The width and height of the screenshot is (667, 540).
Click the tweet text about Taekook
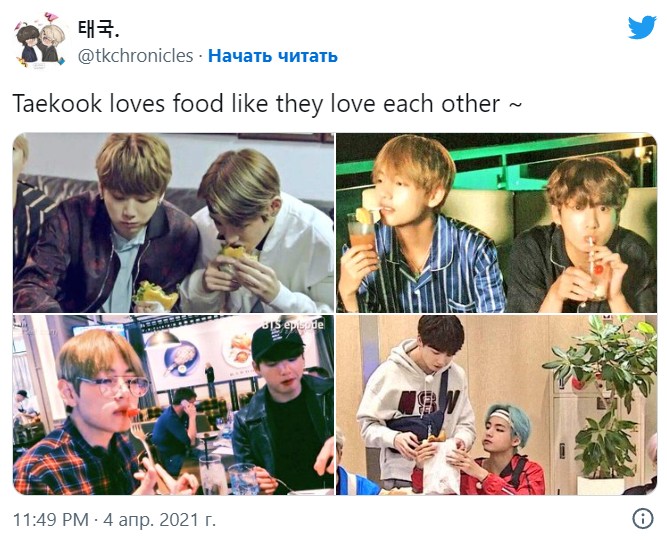[267, 104]
